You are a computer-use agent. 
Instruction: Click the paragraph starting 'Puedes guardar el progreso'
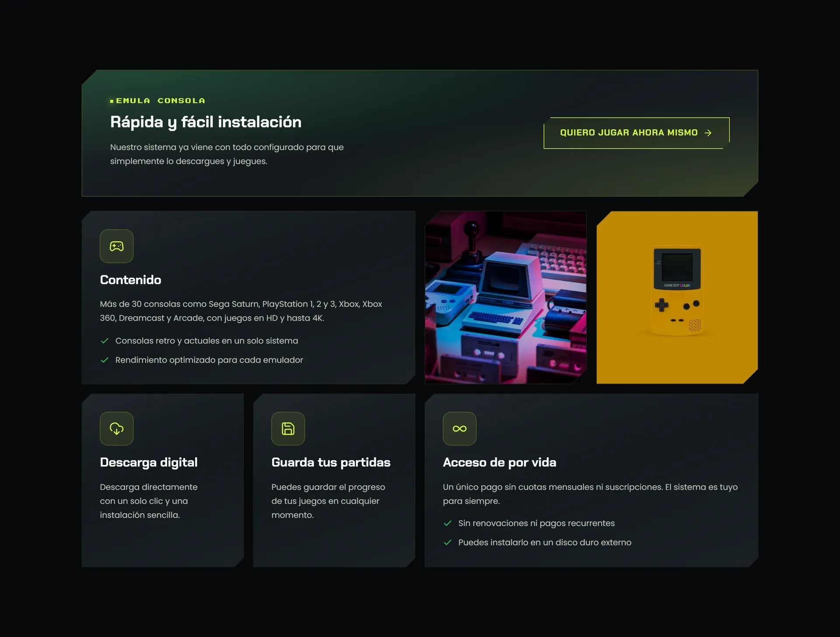[x=328, y=501]
